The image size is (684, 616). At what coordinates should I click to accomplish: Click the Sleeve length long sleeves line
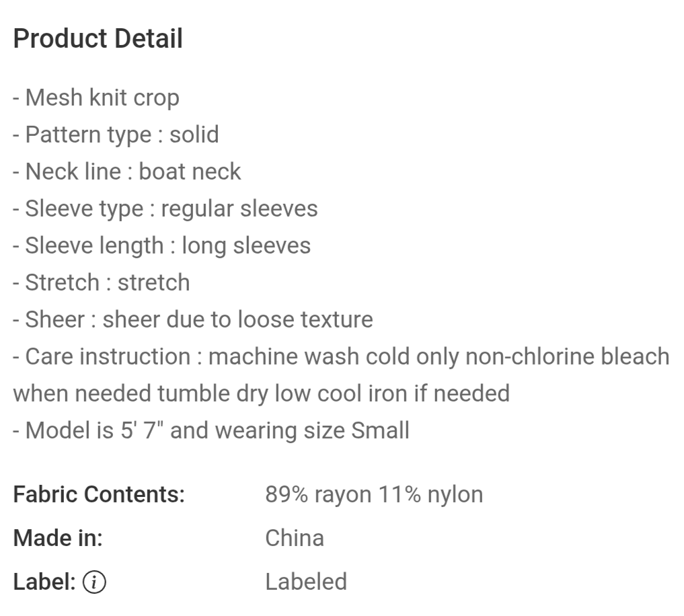[162, 245]
